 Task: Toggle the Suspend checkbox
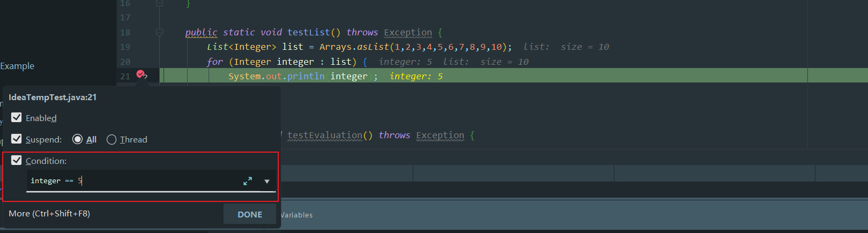pos(17,139)
